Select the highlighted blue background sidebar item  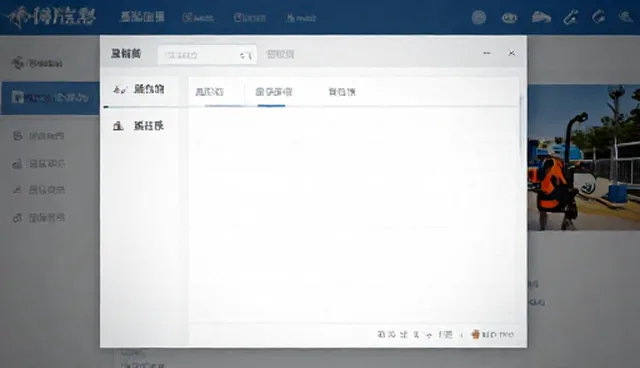point(50,98)
